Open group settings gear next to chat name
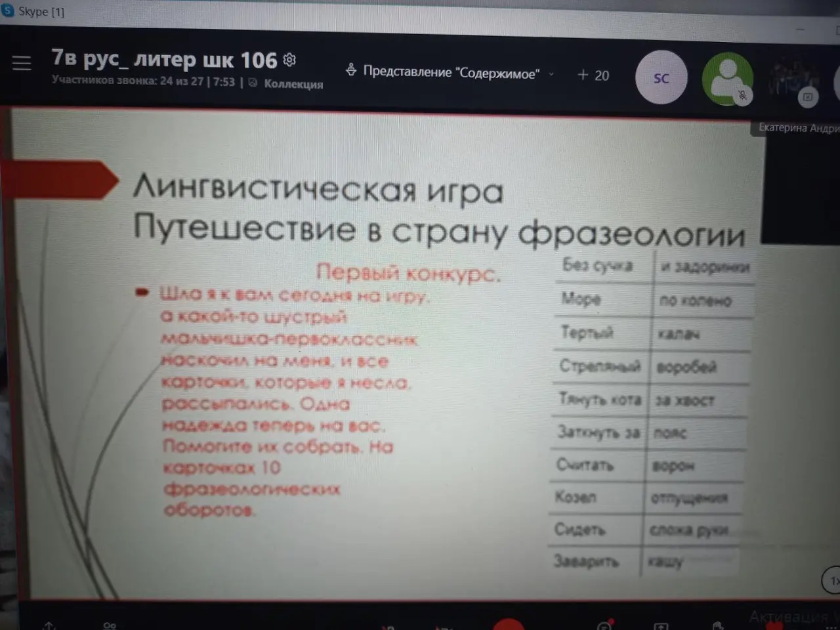 point(289,60)
